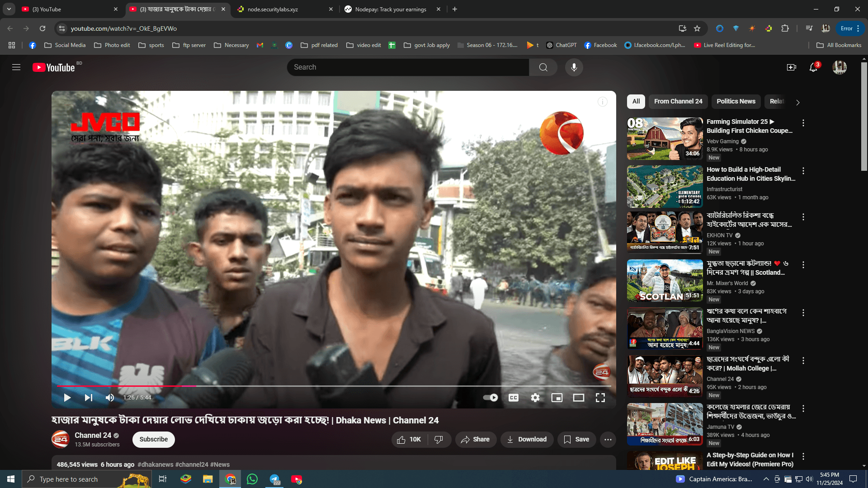Open All Bookmarks folder
Image resolution: width=868 pixels, height=488 pixels.
pos(839,45)
